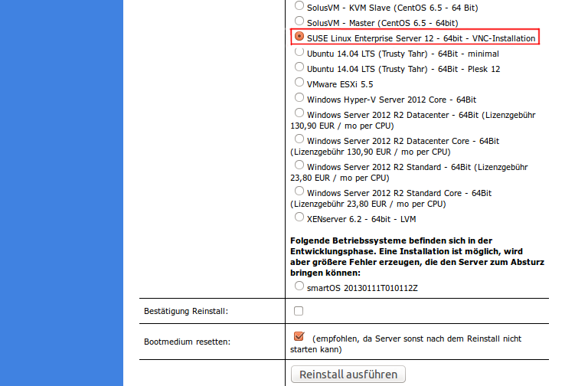Screen dimensions: 588x386
Task: Select SolusVM KVM Slave CentOS 6.5 option
Action: [299, 5]
